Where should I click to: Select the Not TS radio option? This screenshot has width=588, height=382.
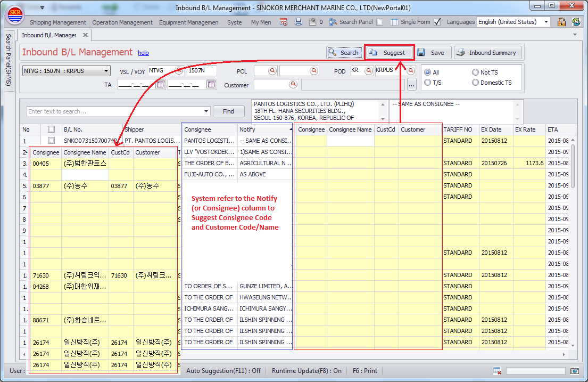pyautogui.click(x=476, y=72)
